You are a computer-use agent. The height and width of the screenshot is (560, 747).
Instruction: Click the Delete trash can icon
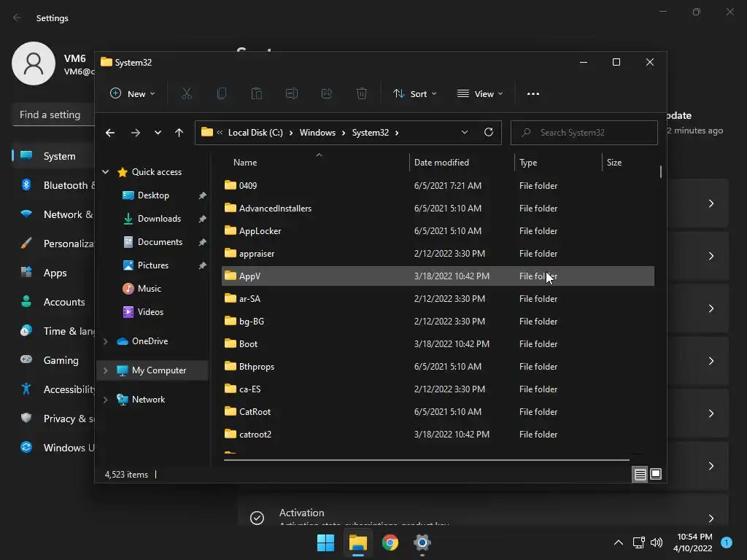click(362, 94)
